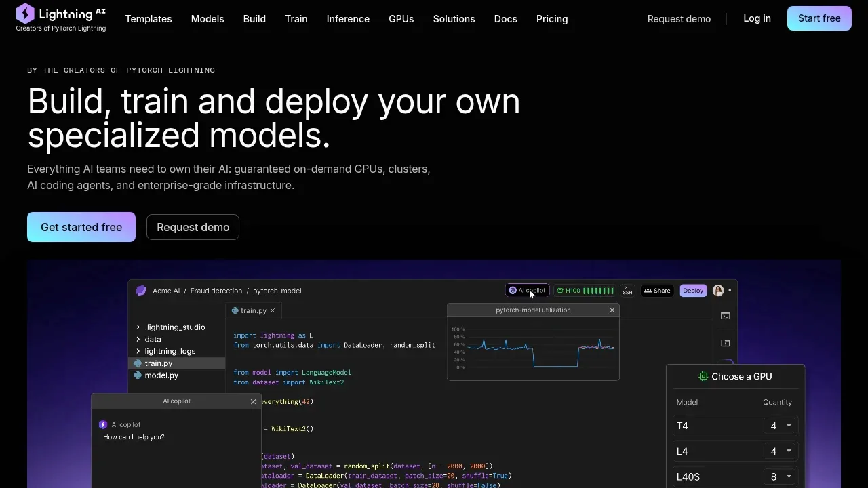Viewport: 868px width, 488px height.
Task: Open the avatar dropdown arrow
Action: (730, 291)
